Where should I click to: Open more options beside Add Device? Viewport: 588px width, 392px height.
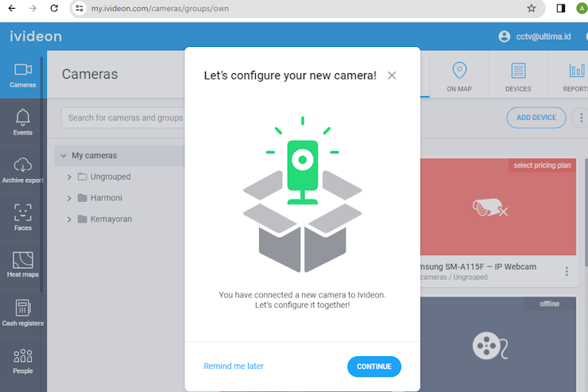point(582,118)
